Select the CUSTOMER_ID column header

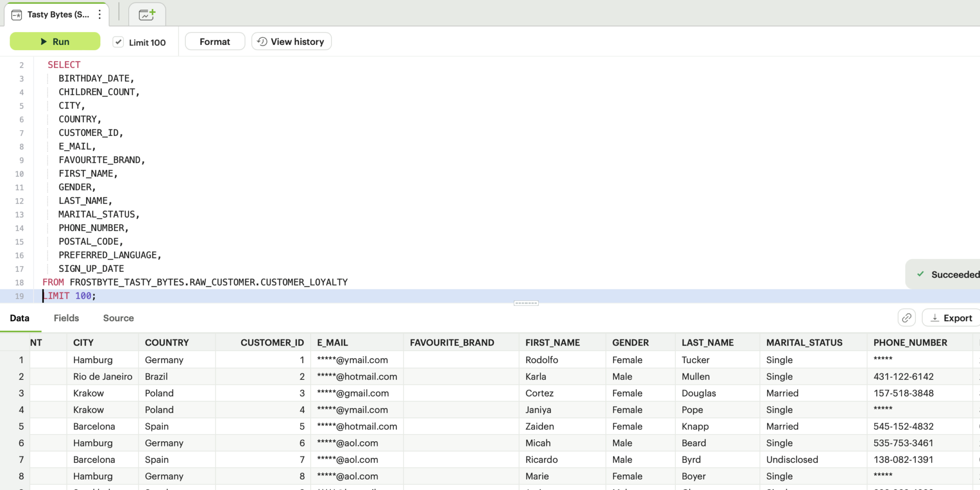point(272,342)
